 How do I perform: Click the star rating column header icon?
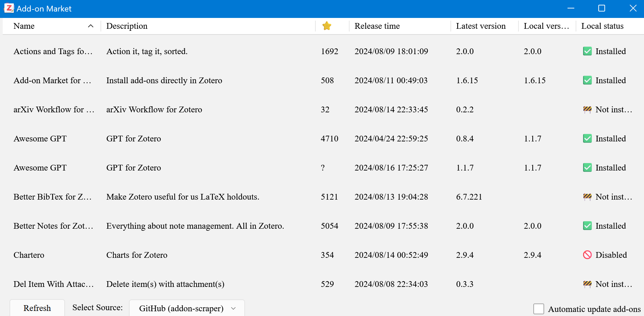(x=327, y=26)
